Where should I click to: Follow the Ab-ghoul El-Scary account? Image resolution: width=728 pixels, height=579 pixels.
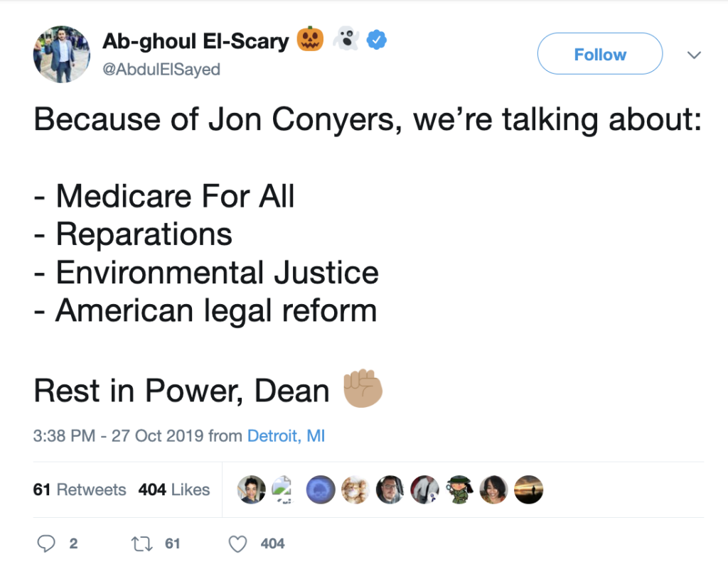[600, 54]
